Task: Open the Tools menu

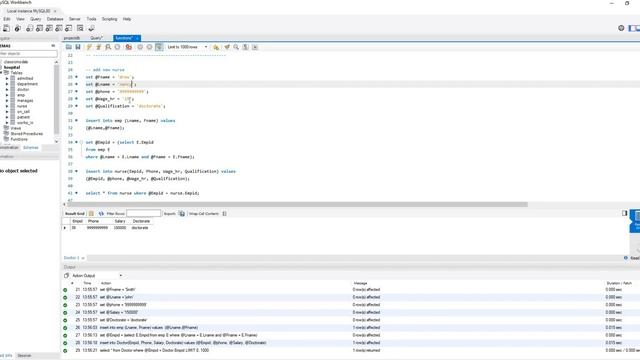Action: [91, 19]
